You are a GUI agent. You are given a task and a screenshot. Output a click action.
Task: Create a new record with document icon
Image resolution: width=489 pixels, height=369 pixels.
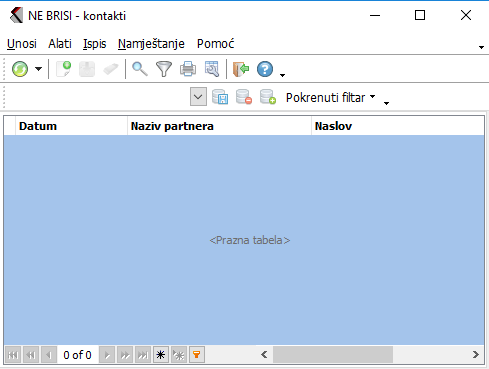pos(64,69)
